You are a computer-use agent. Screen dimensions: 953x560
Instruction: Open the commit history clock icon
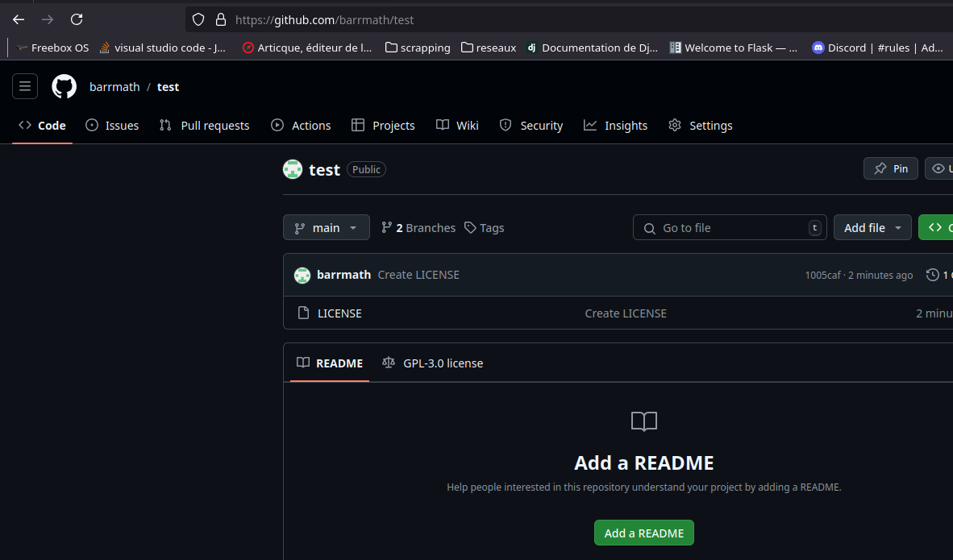click(933, 274)
